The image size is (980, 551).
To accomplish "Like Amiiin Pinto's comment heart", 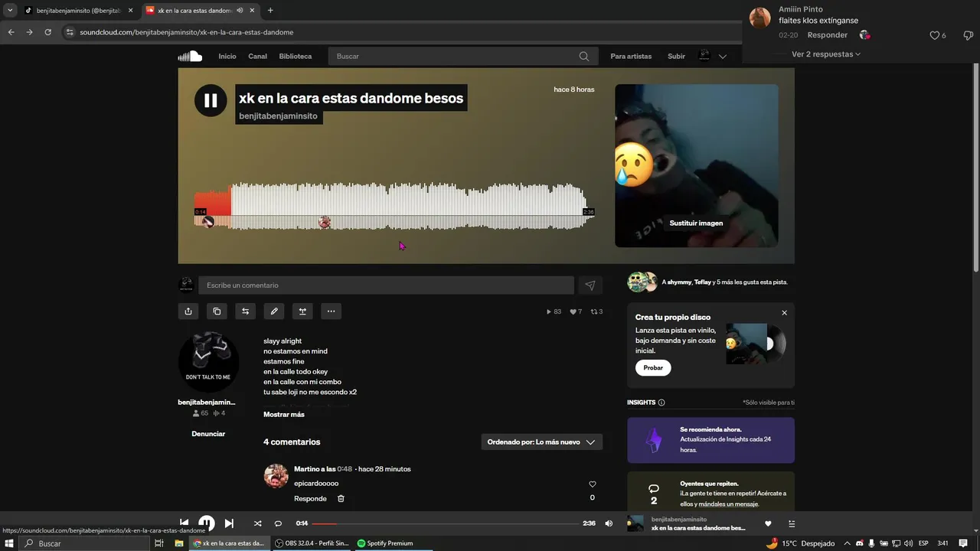I will click(934, 35).
